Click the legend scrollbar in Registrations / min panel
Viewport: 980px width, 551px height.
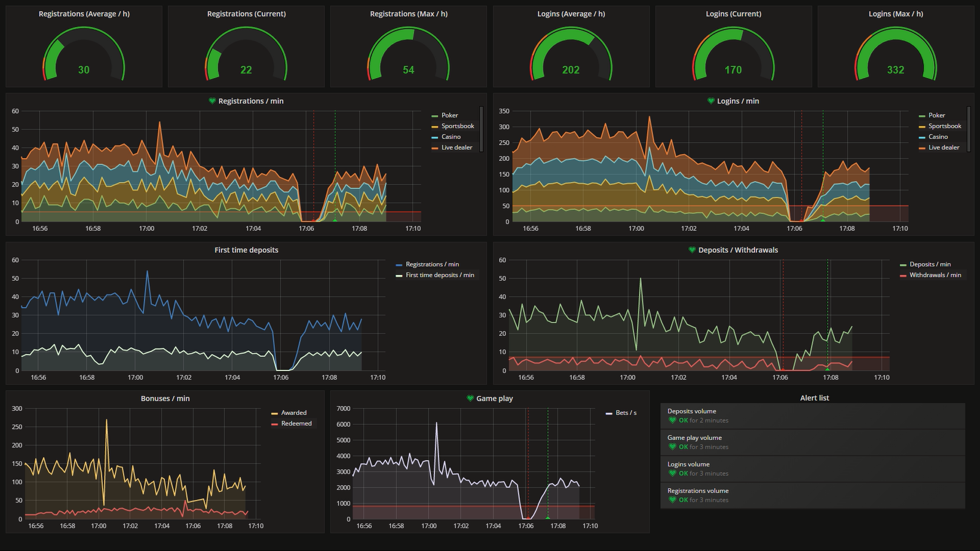(481, 129)
